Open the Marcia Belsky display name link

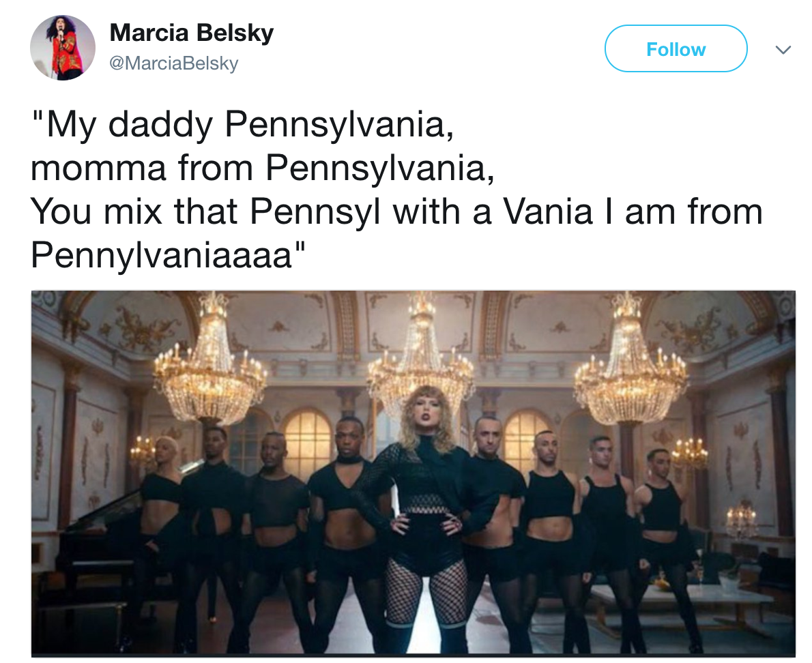191,32
